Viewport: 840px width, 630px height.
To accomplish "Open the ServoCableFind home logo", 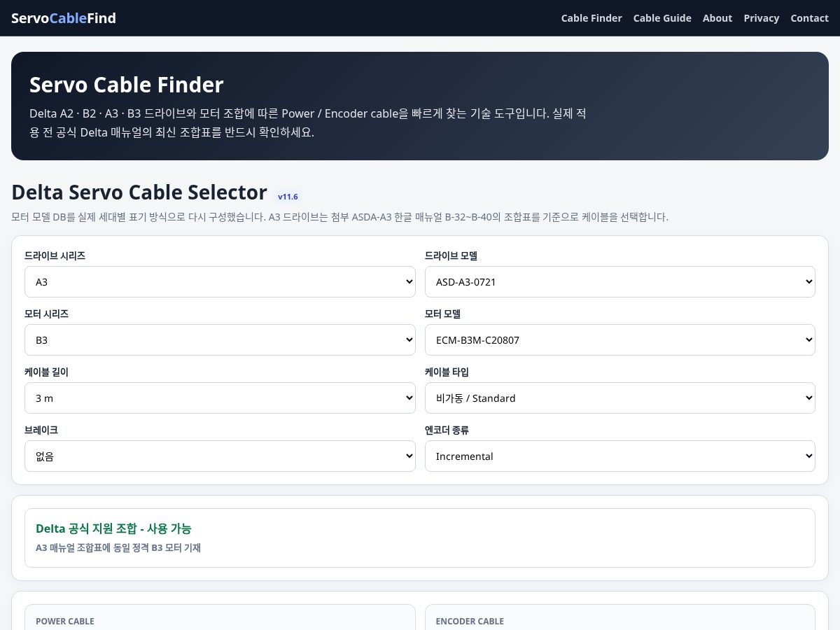I will (64, 18).
